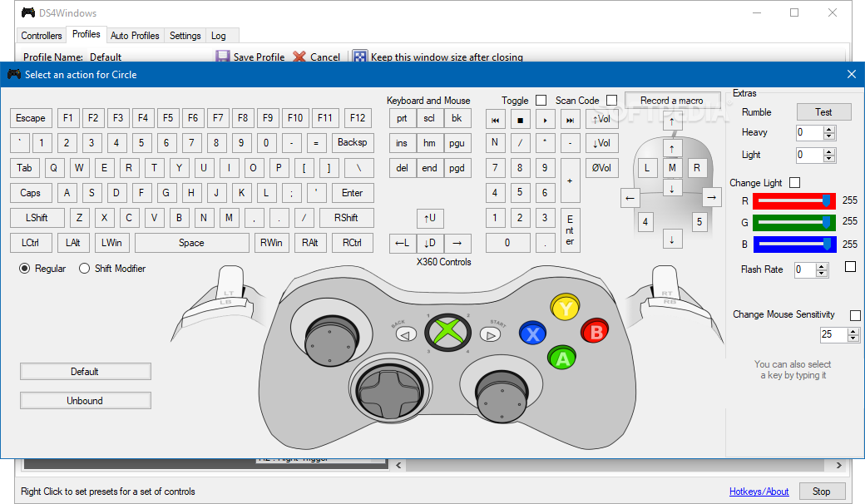Choose the stop media key
This screenshot has height=504, width=865.
520,120
